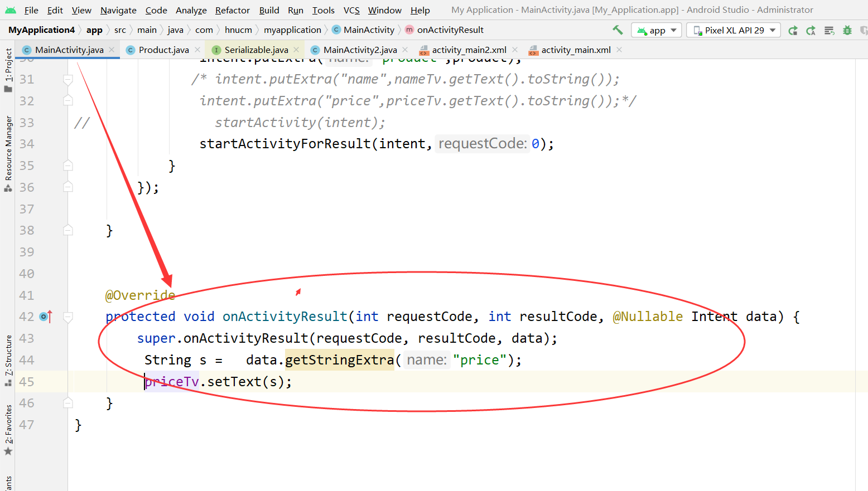The width and height of the screenshot is (868, 491).
Task: Open the app run configuration dropdown
Action: pyautogui.click(x=656, y=30)
